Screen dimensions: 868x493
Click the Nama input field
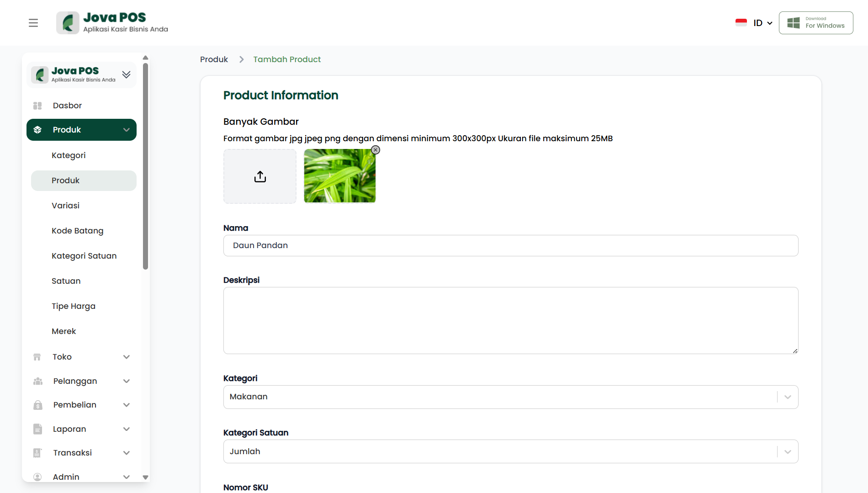click(x=510, y=246)
